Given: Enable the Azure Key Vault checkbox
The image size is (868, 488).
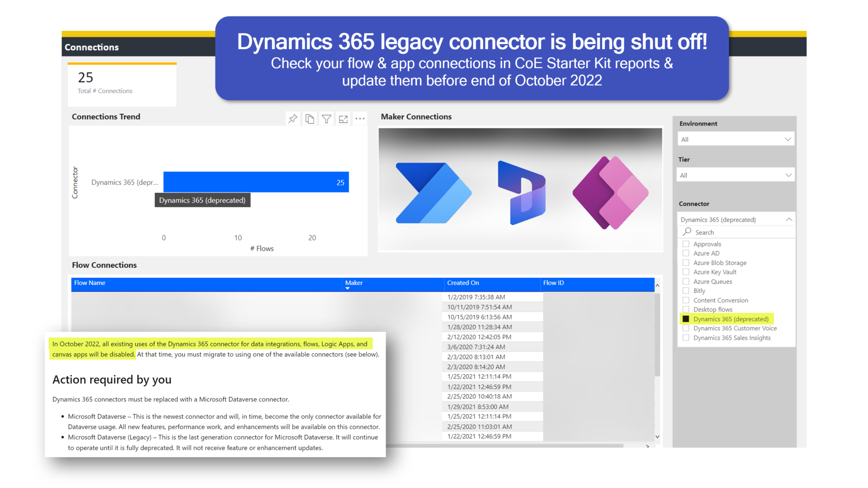Looking at the screenshot, I should [686, 272].
